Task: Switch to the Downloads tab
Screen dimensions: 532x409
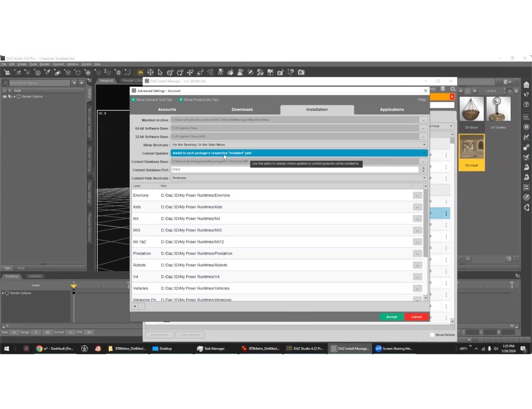Action: point(242,109)
